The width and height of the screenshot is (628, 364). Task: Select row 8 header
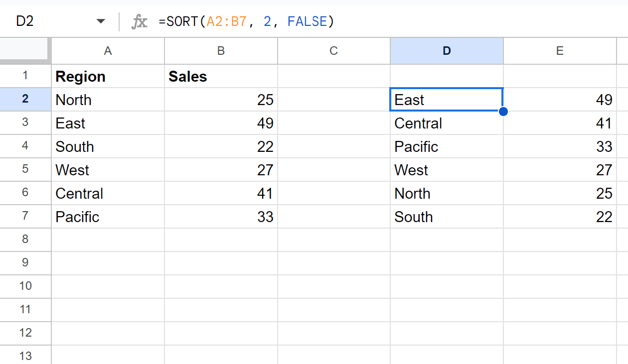tap(25, 240)
